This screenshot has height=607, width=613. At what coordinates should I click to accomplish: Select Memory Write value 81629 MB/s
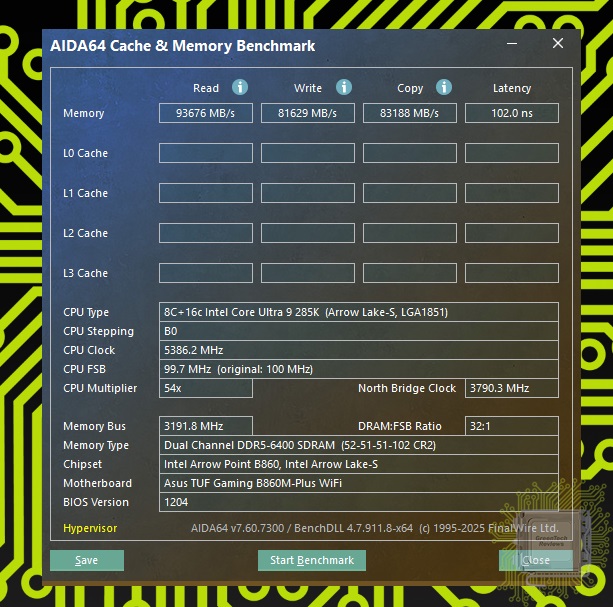click(308, 113)
